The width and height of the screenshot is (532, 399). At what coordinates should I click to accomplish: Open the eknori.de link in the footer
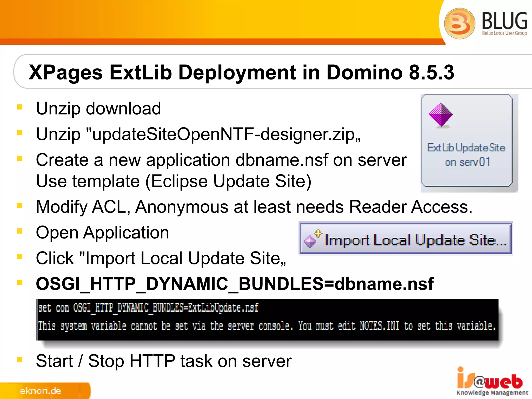click(x=40, y=391)
